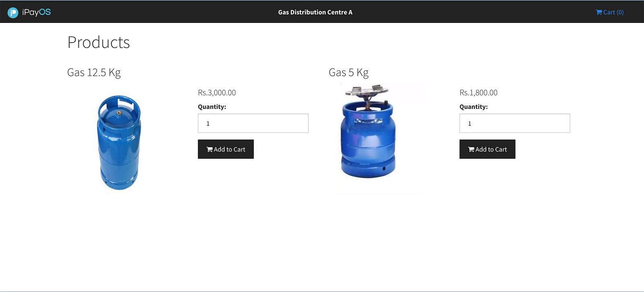
Task: Focus quantity field for Gas 12.5 Kg
Action: pyautogui.click(x=253, y=123)
